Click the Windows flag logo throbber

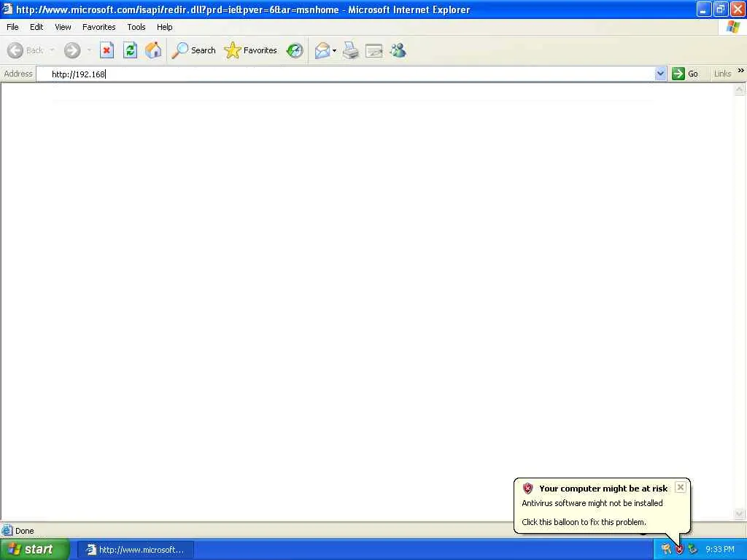coord(733,27)
